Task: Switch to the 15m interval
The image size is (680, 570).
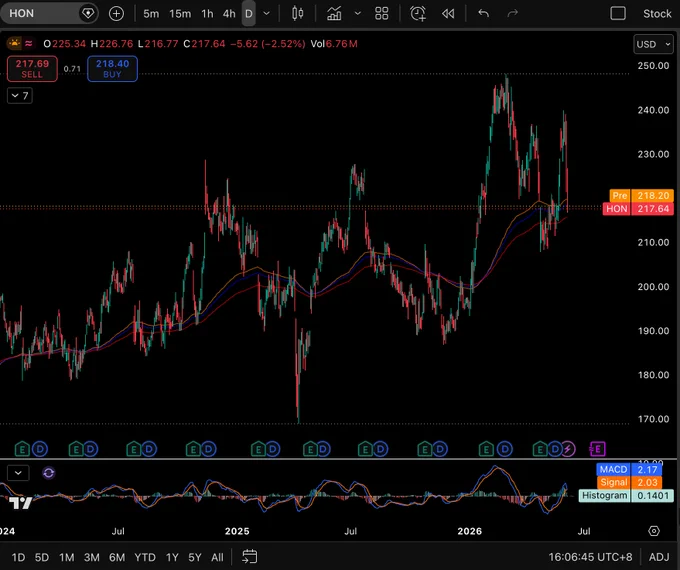Action: click(x=180, y=14)
